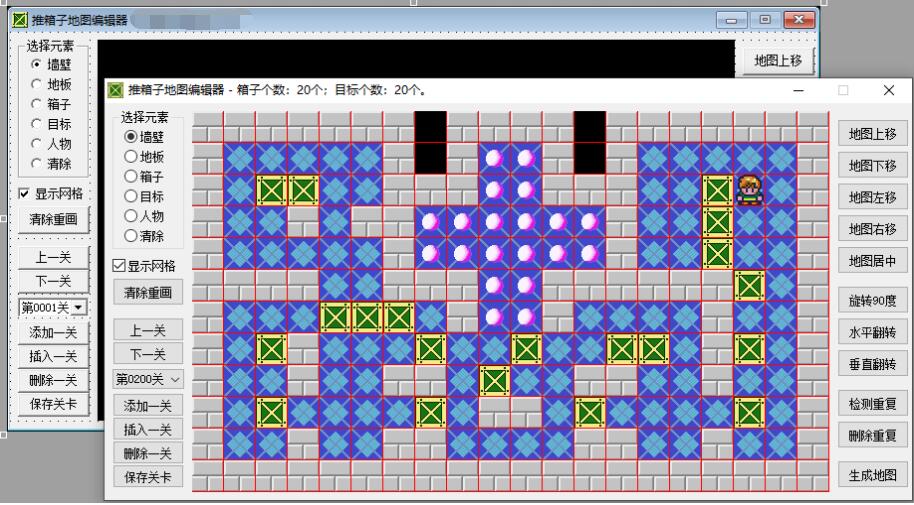Click the 检测重复 button

(x=871, y=405)
